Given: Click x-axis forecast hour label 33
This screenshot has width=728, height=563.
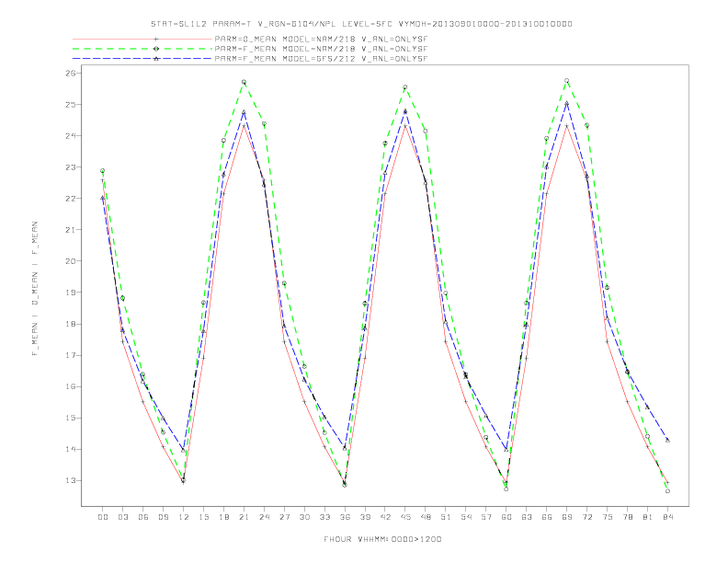Looking at the screenshot, I should tap(324, 517).
